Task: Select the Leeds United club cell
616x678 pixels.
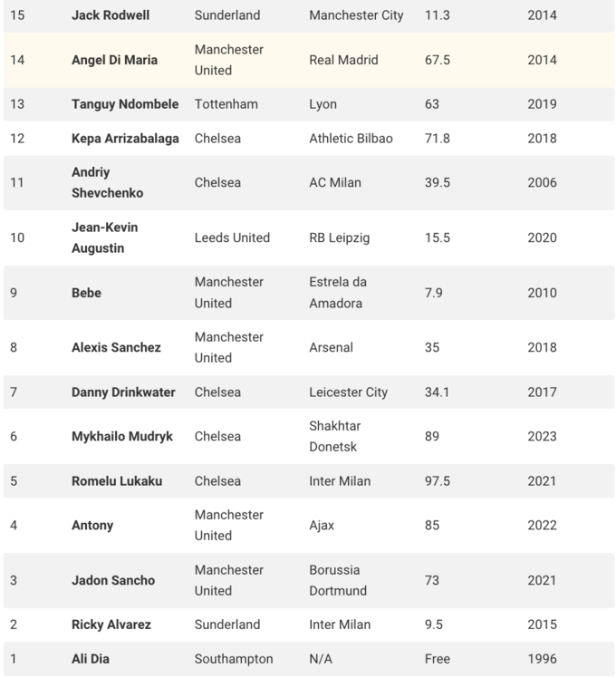Action: 232,237
